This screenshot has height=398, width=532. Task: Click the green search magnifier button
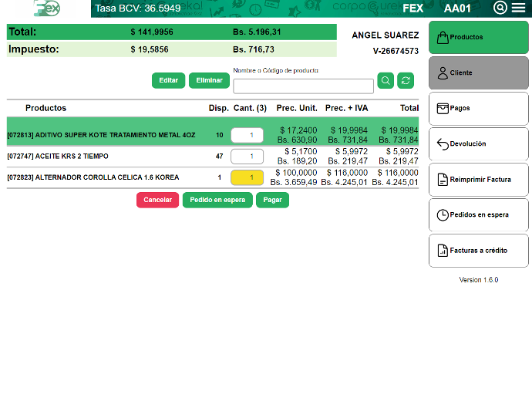(x=386, y=80)
